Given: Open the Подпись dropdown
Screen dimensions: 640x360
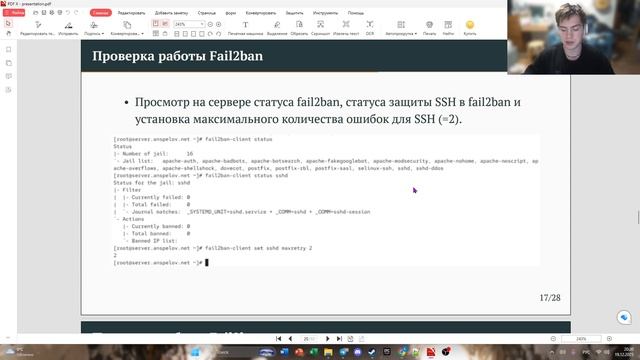Looking at the screenshot, I should 94,28.
